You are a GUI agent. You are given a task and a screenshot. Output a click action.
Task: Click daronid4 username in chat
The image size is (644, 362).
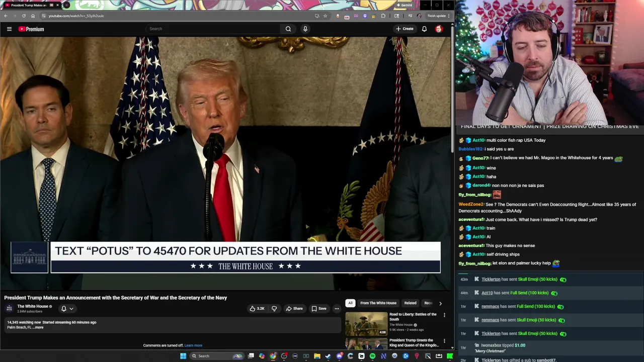[x=481, y=186]
